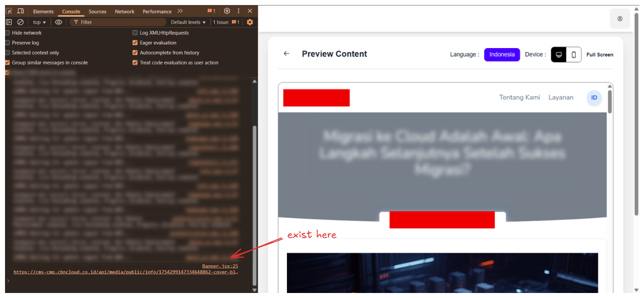This screenshot has height=298, width=644.
Task: Show the console sidebar panel
Action: (x=9, y=22)
